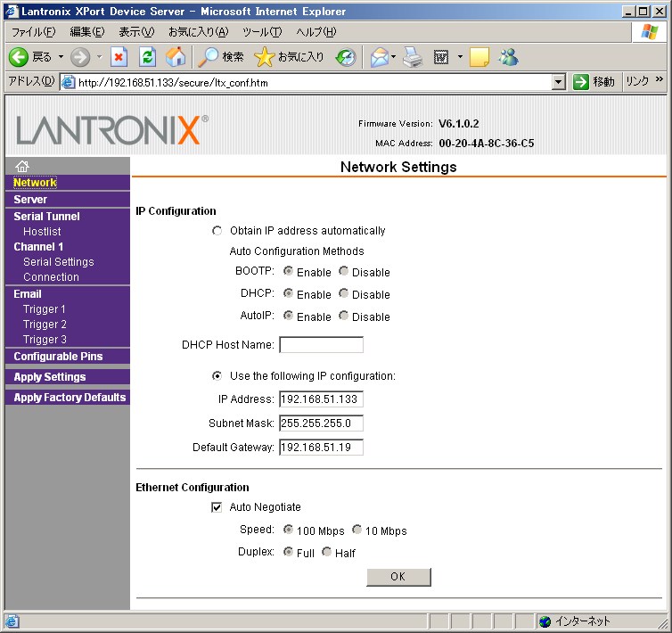Open Configurable Pins page

coord(58,357)
